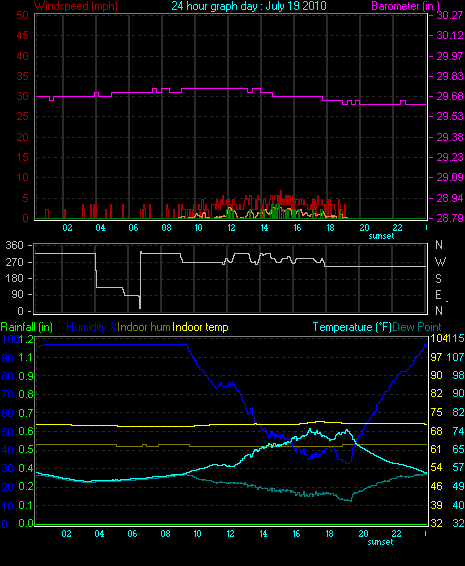The image size is (465, 566).
Task: Select the cyan temperature value 74
Action: coord(459,431)
